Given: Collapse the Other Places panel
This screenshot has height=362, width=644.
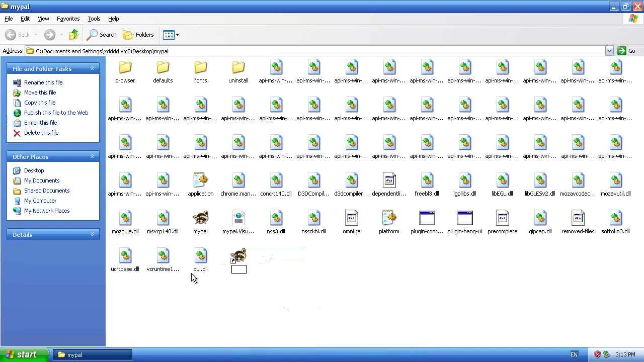Looking at the screenshot, I should tap(92, 156).
